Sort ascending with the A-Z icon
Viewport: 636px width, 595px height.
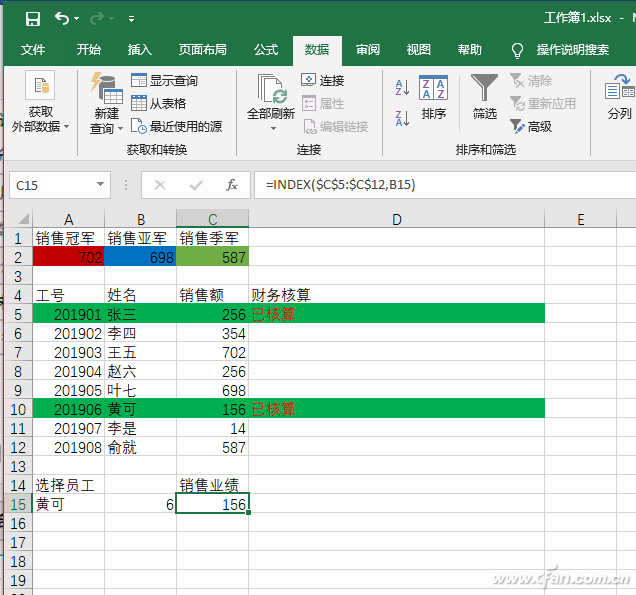pos(402,87)
